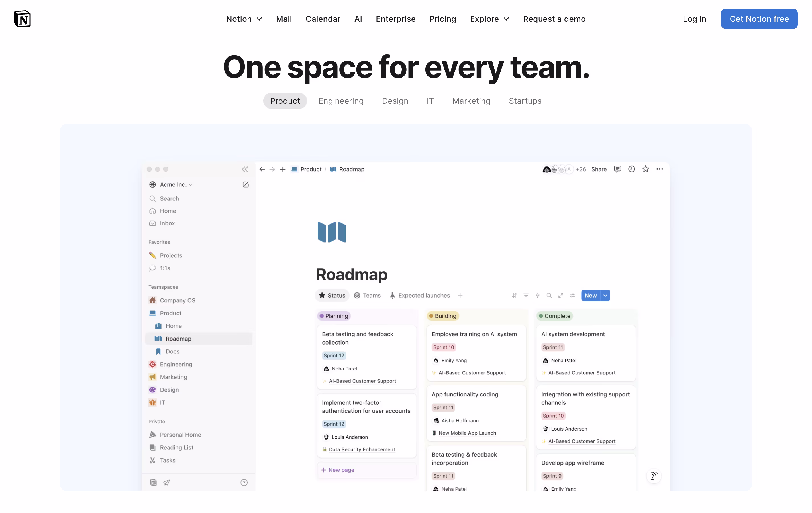The height and width of the screenshot is (513, 812).
Task: Click Product in the breadcrumb
Action: click(306, 169)
